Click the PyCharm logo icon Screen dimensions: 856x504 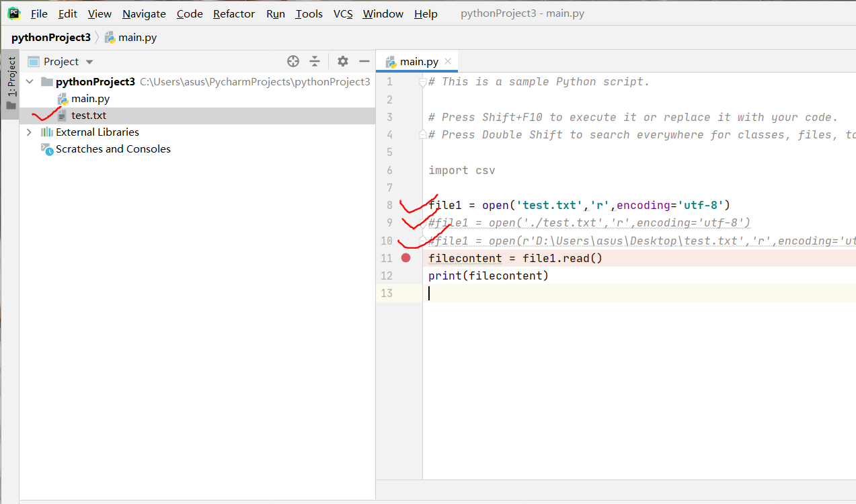(x=14, y=13)
